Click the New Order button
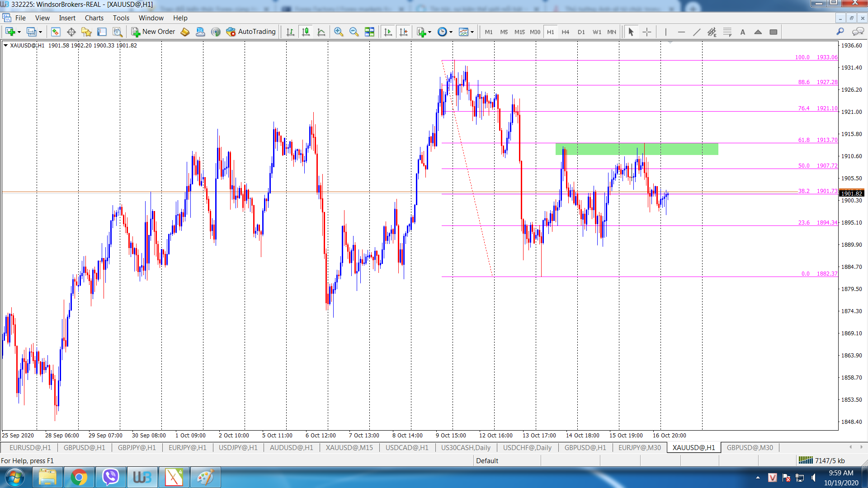868x488 pixels. point(153,32)
